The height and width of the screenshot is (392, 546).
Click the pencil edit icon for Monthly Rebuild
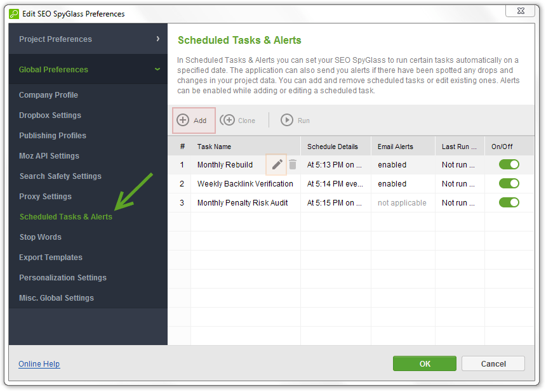[x=277, y=165]
